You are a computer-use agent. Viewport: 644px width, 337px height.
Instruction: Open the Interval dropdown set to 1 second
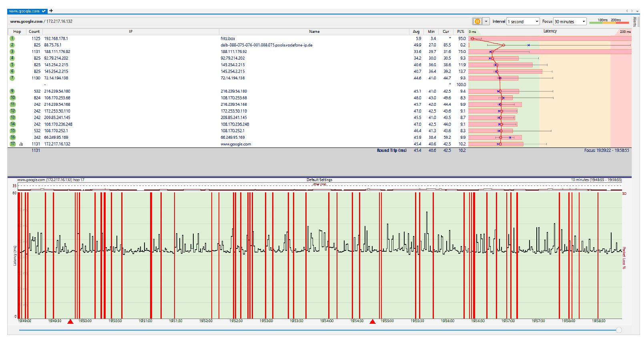pos(523,22)
